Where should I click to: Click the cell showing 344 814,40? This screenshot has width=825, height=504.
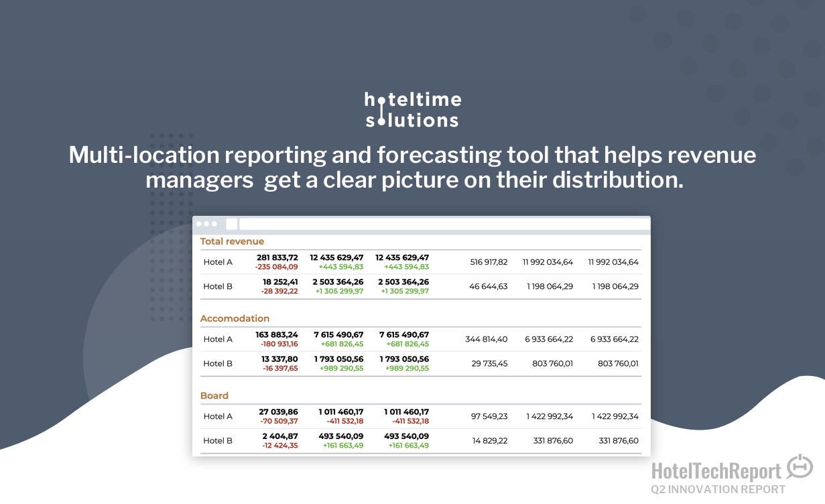487,339
